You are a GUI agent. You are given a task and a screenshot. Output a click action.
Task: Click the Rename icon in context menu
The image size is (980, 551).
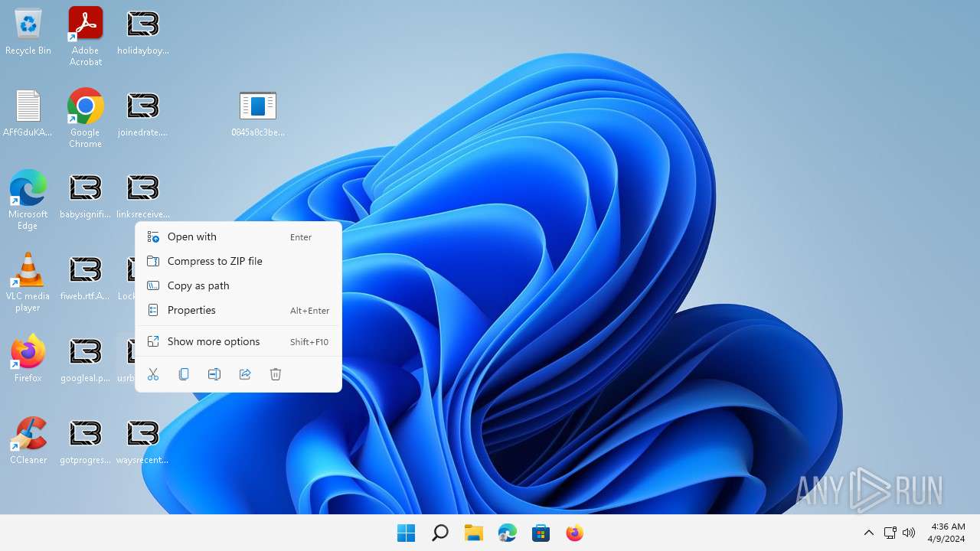(214, 374)
